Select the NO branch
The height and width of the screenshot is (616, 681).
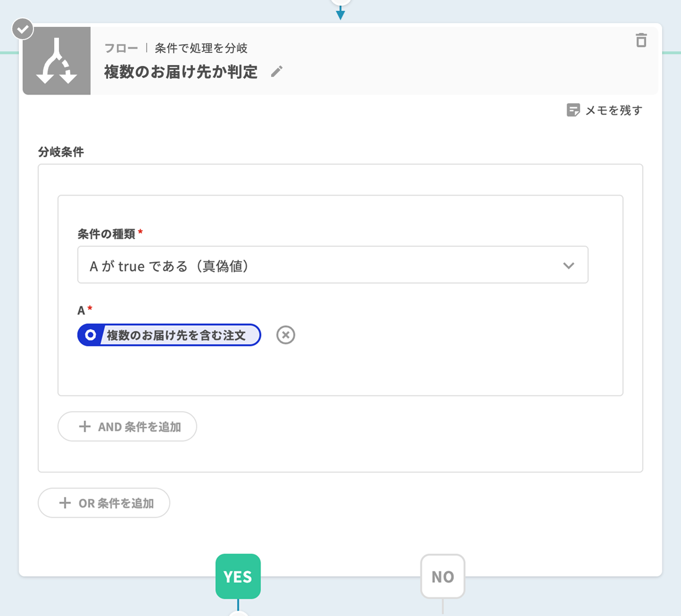pos(442,576)
